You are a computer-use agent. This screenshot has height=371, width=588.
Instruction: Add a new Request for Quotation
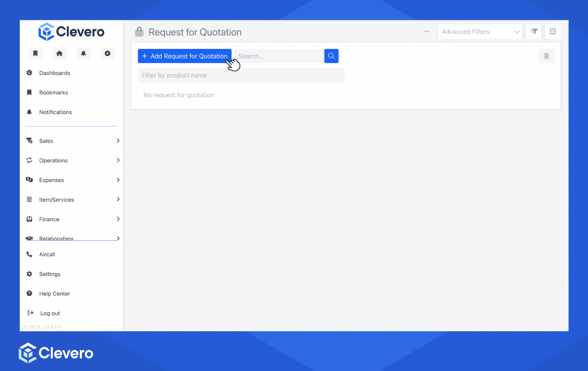click(x=185, y=56)
